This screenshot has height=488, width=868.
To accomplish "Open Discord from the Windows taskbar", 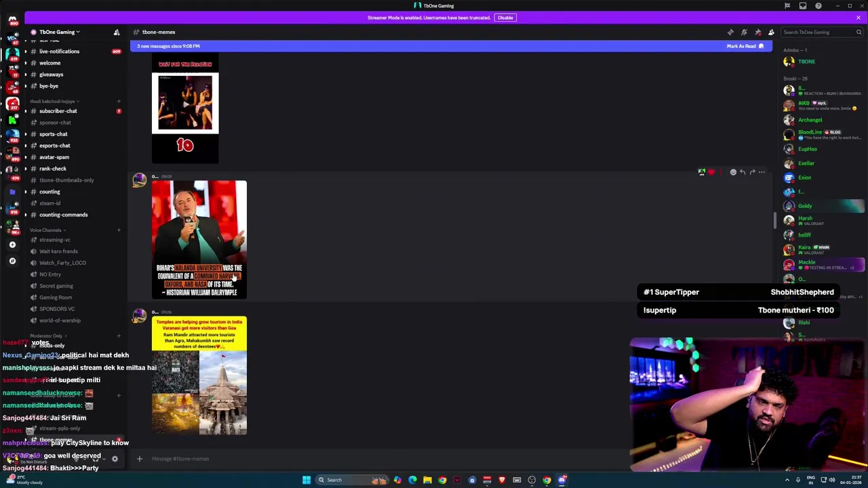I will tap(562, 480).
